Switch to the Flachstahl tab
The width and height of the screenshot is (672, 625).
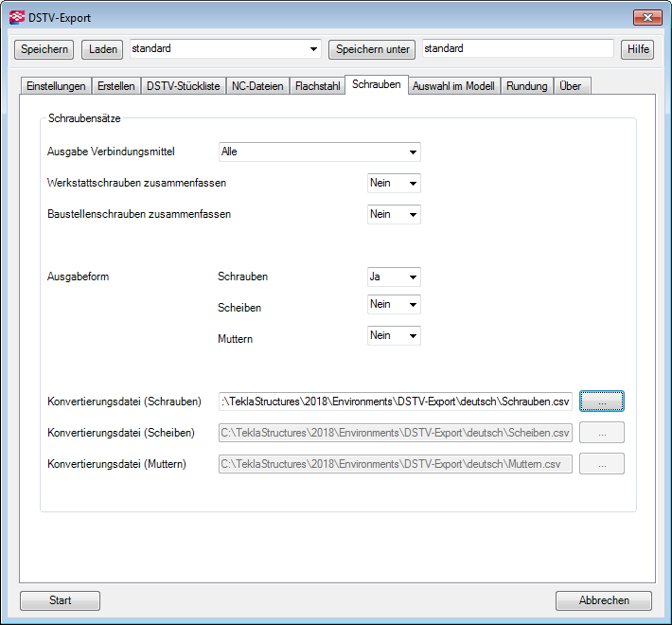318,86
